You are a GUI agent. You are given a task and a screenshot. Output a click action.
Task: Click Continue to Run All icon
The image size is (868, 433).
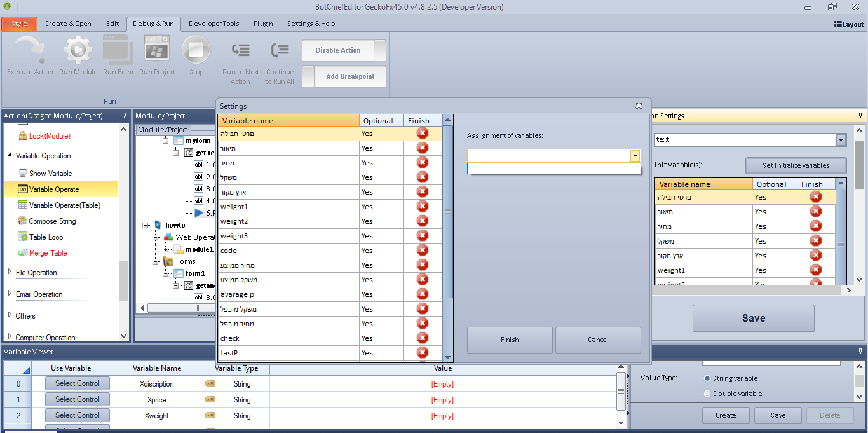[x=280, y=51]
